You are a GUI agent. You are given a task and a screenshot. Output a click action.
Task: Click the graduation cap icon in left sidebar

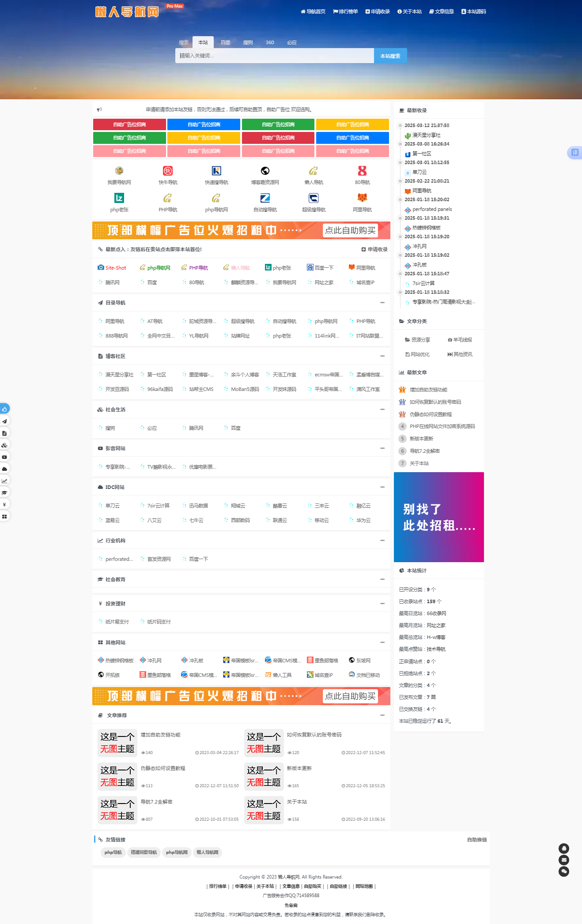pyautogui.click(x=4, y=492)
